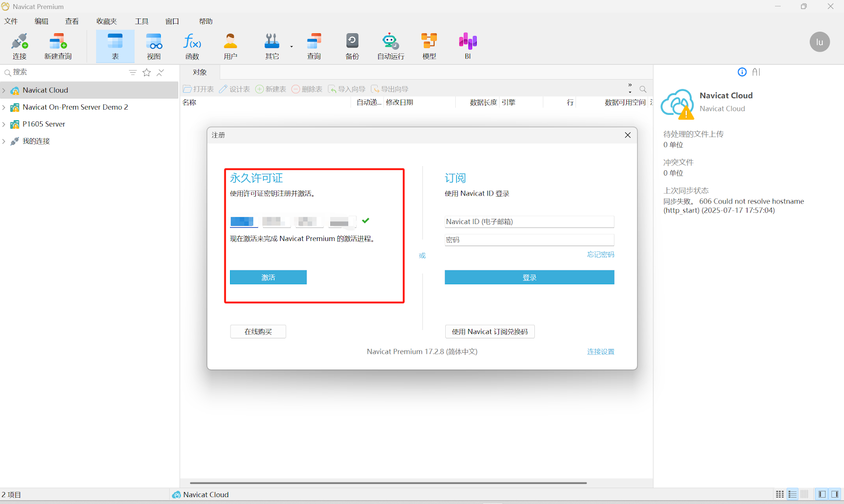This screenshot has height=504, width=844.
Task: Expand the Navicat Cloud tree node
Action: click(4, 91)
